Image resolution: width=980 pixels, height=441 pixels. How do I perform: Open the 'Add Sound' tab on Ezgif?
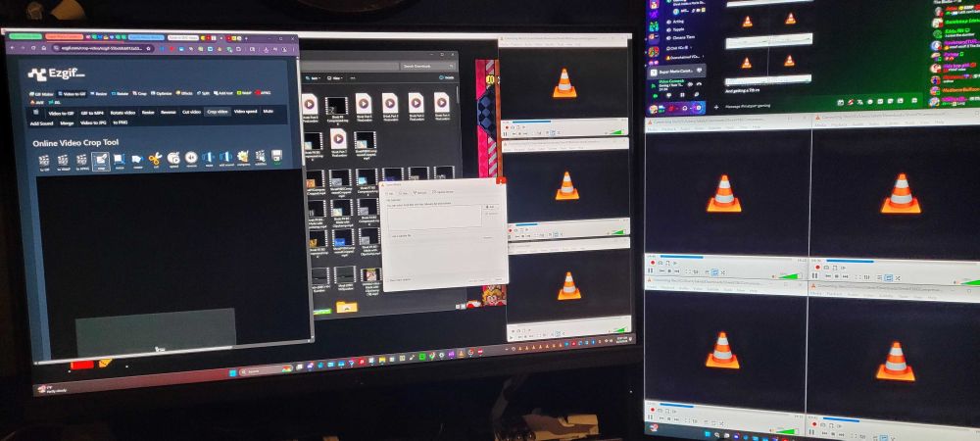coord(42,123)
